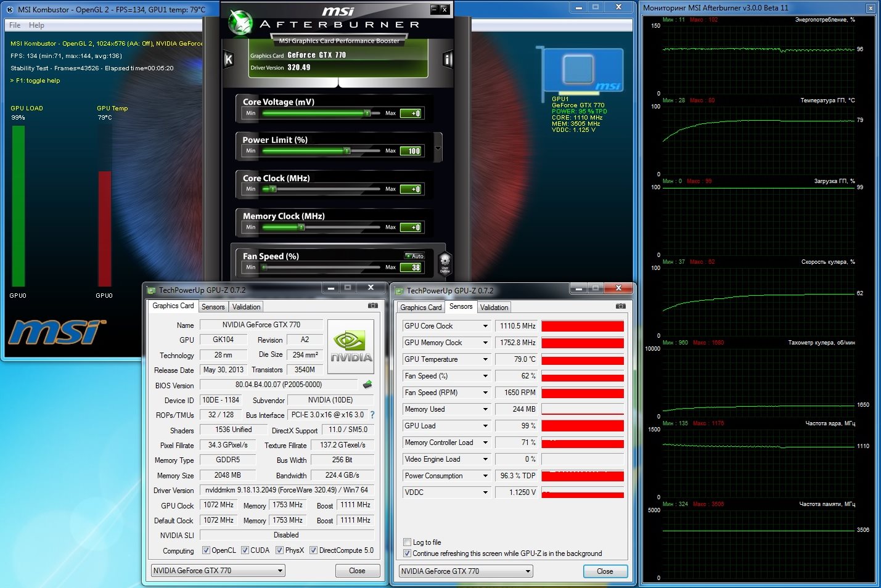Image resolution: width=881 pixels, height=588 pixels.
Task: Click the NVIDIA logo in GPU-Z
Action: click(x=351, y=346)
